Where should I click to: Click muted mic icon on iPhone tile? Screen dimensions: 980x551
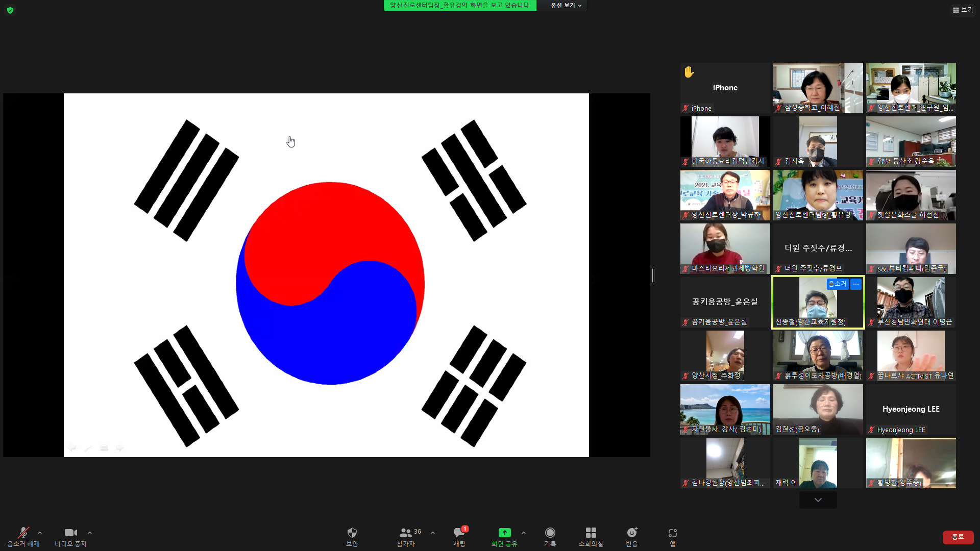coord(685,108)
